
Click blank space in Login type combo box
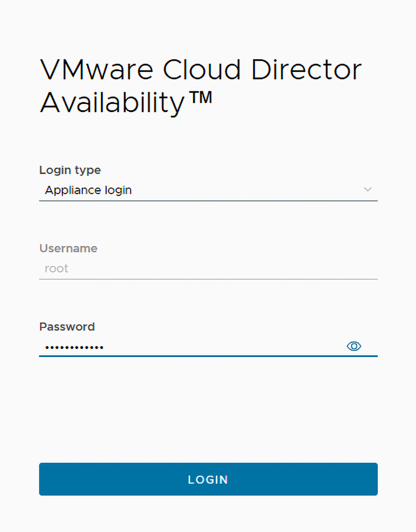(x=245, y=190)
